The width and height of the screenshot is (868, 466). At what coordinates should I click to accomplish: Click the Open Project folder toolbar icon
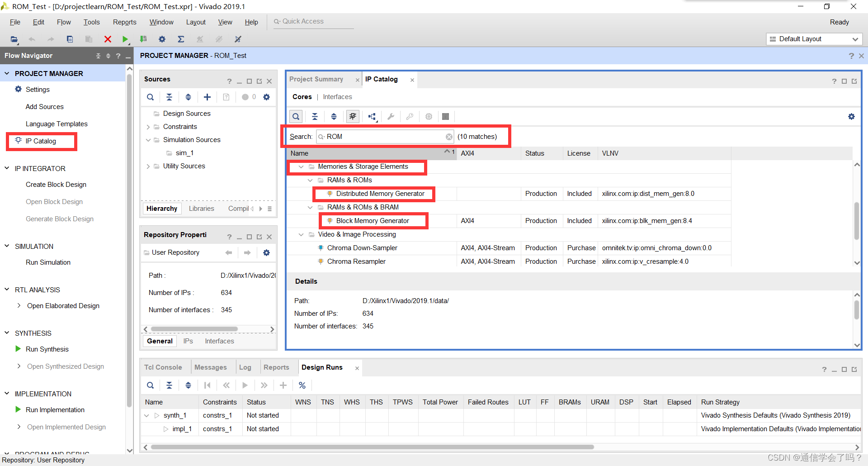(x=14, y=39)
